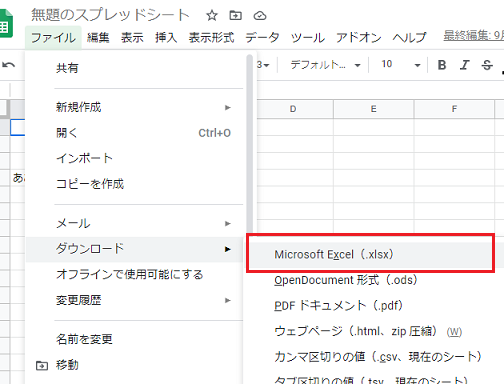Apply bold formatting with B icon

pyautogui.click(x=442, y=65)
